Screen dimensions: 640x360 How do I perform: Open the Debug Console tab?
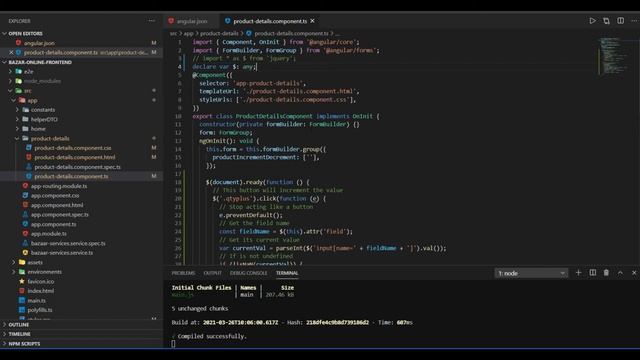pos(249,273)
